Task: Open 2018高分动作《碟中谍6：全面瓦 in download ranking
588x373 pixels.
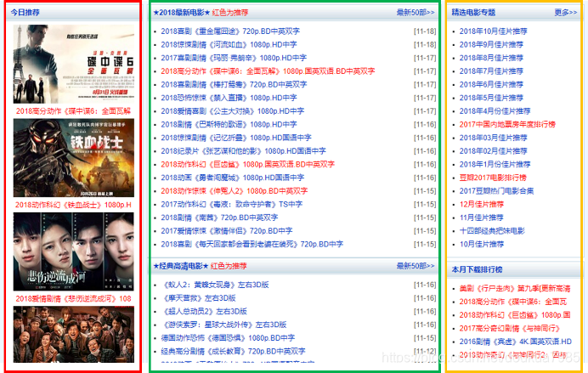Action: [513, 302]
